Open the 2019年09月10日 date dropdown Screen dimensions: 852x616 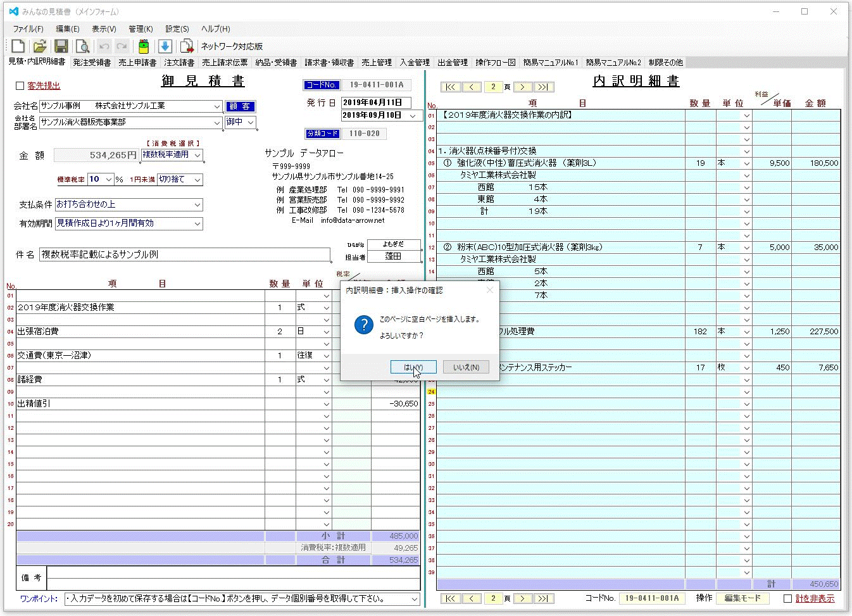(413, 116)
